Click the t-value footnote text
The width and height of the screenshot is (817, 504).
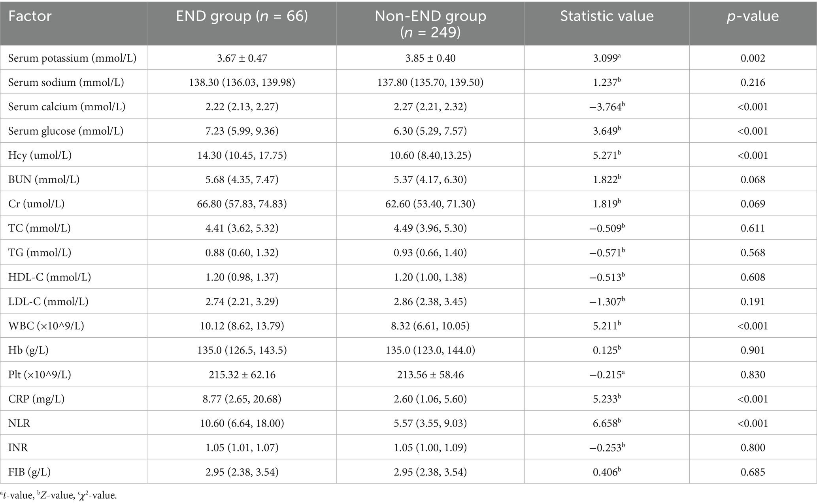17,495
